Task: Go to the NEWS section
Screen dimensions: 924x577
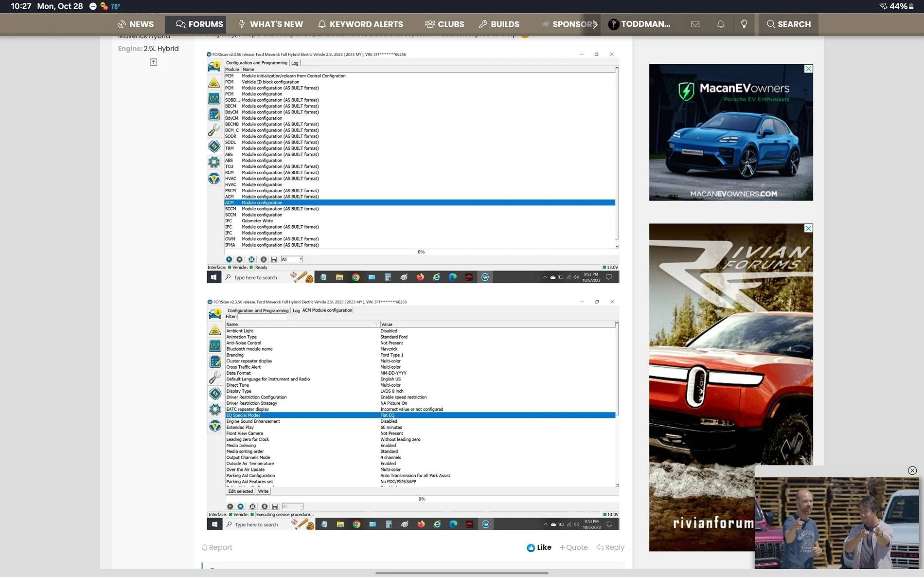Action: coord(135,24)
